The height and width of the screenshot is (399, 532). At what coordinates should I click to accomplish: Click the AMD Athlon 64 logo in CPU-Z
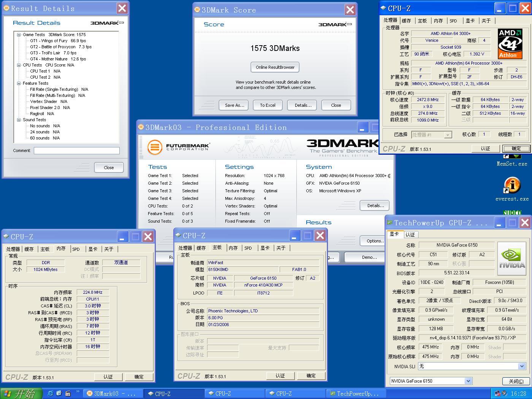(510, 44)
